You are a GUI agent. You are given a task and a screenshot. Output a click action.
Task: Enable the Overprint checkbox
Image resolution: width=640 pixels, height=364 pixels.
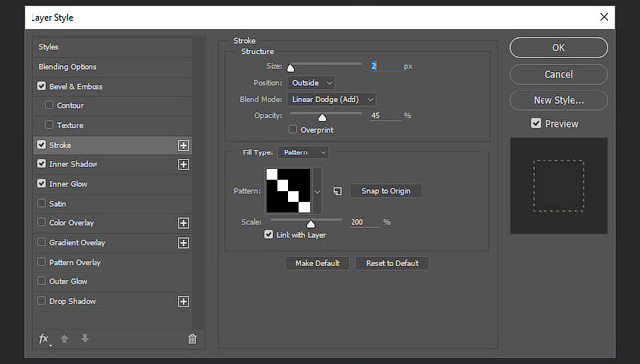point(293,129)
